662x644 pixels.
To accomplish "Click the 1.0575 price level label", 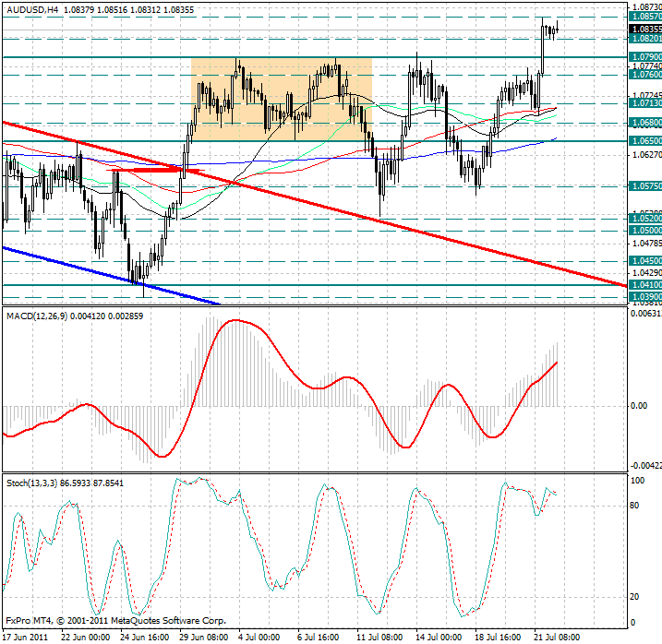I will click(644, 185).
